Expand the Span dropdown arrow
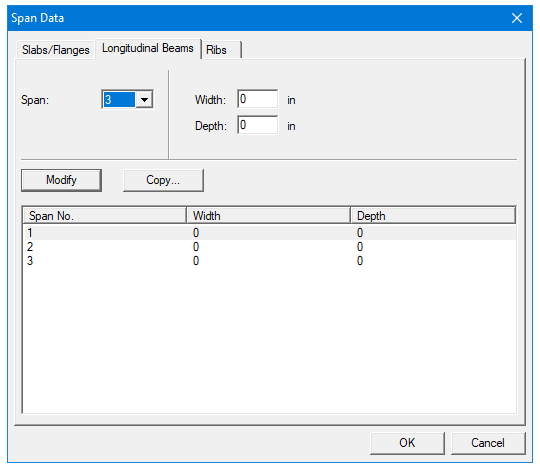Viewport: 540px width, 469px height. pyautogui.click(x=144, y=100)
